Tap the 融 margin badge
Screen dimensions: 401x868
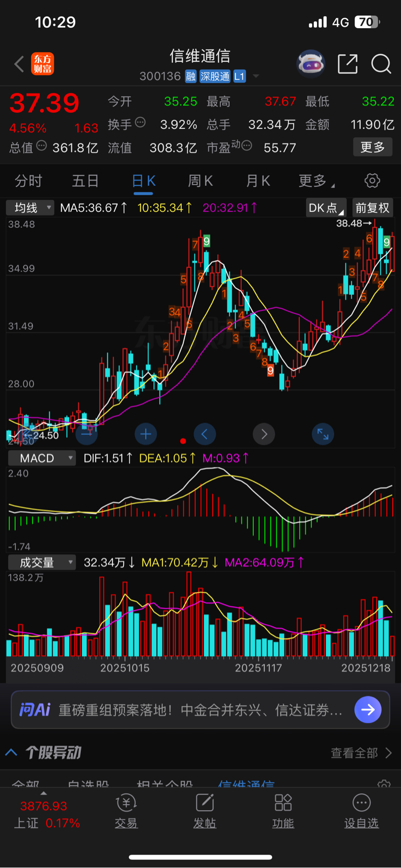click(191, 77)
